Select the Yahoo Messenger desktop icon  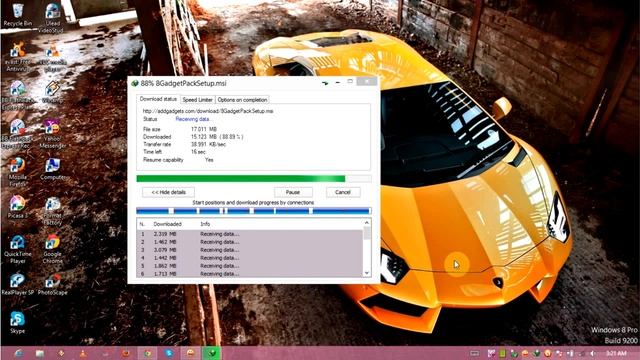pos(52,134)
